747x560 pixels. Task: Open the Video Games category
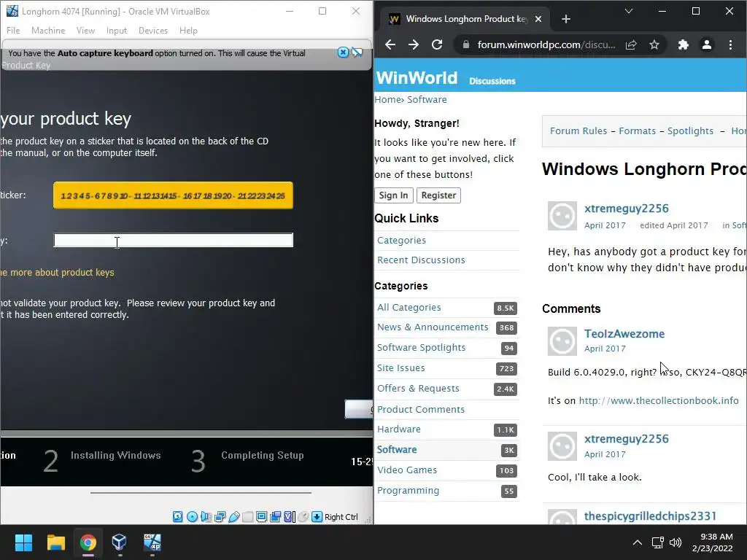coord(407,470)
